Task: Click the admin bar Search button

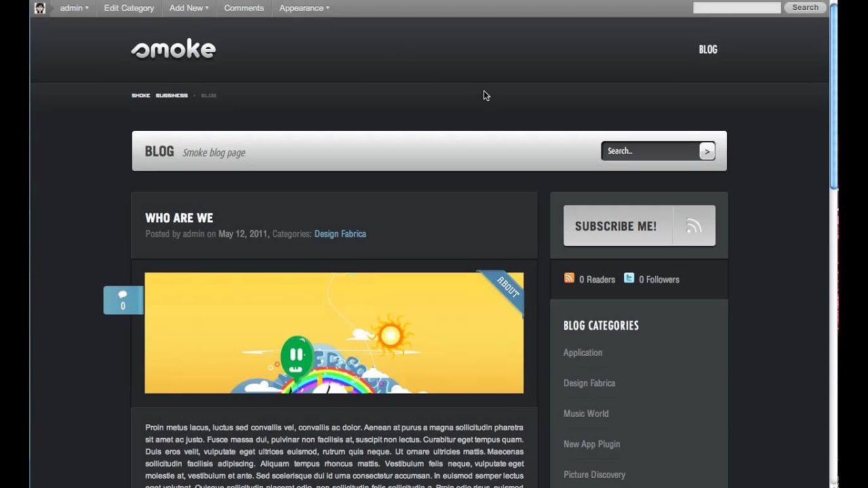Action: click(x=806, y=7)
